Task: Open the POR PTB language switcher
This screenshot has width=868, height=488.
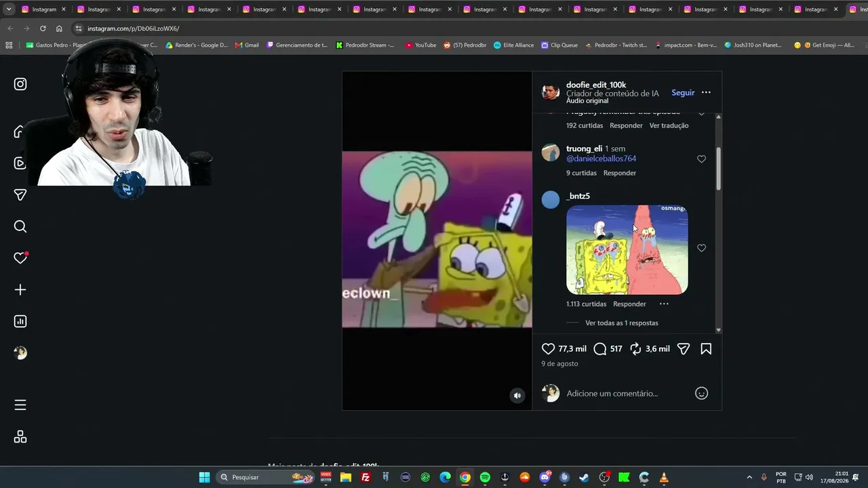Action: click(781, 477)
